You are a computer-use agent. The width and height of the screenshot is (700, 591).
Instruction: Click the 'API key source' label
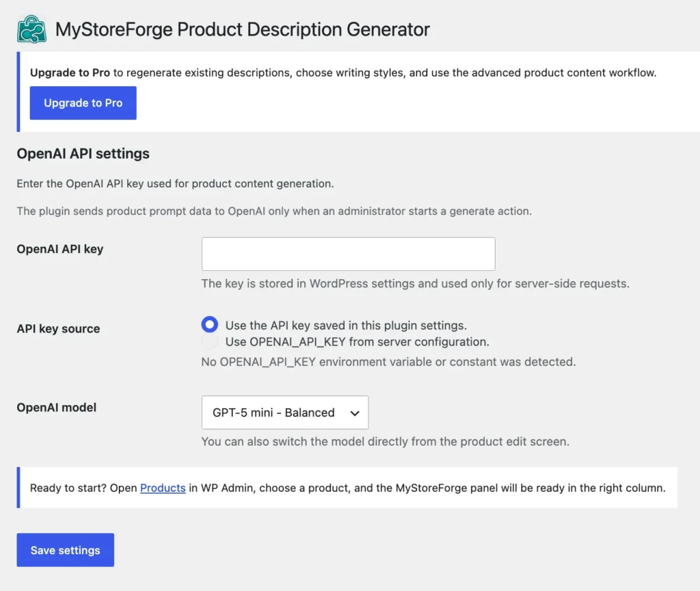tap(59, 329)
